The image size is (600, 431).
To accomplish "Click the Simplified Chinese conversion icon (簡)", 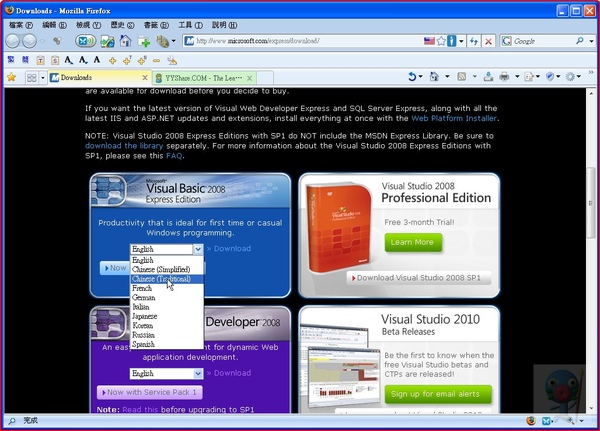I will (x=25, y=60).
